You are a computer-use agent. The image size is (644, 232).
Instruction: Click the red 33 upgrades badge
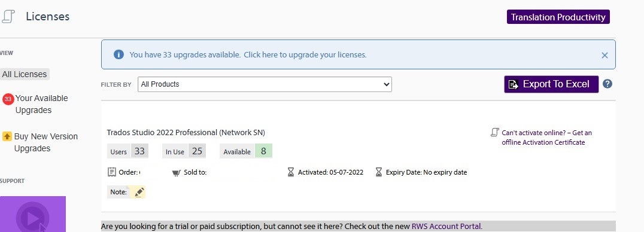pyautogui.click(x=8, y=99)
